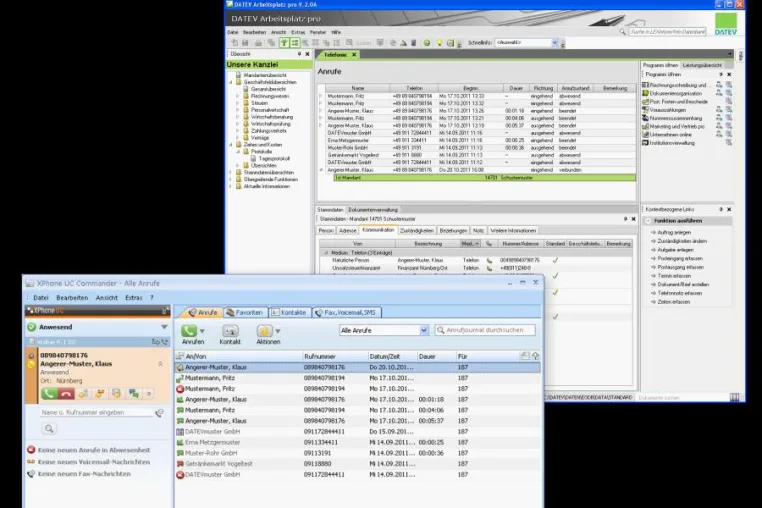Viewport: 762px width, 508px height.
Task: Click the Telefonnotiz erfassen link
Action: pos(679,294)
